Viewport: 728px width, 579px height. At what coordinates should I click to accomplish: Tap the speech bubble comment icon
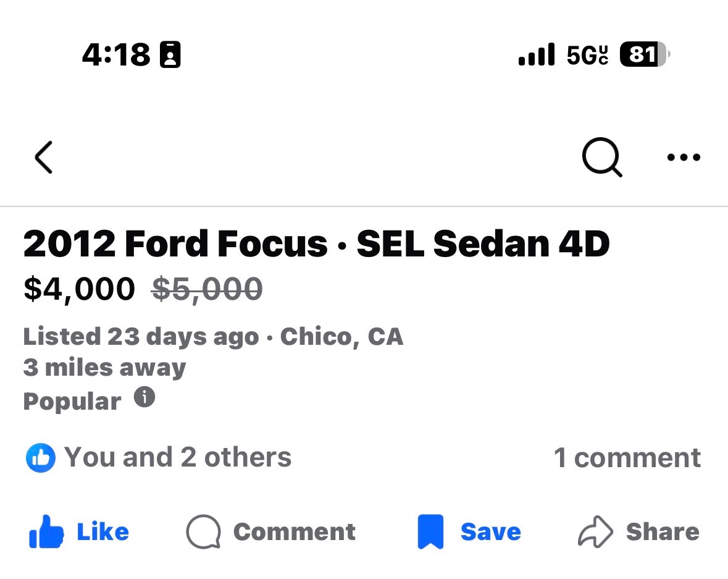click(x=203, y=532)
